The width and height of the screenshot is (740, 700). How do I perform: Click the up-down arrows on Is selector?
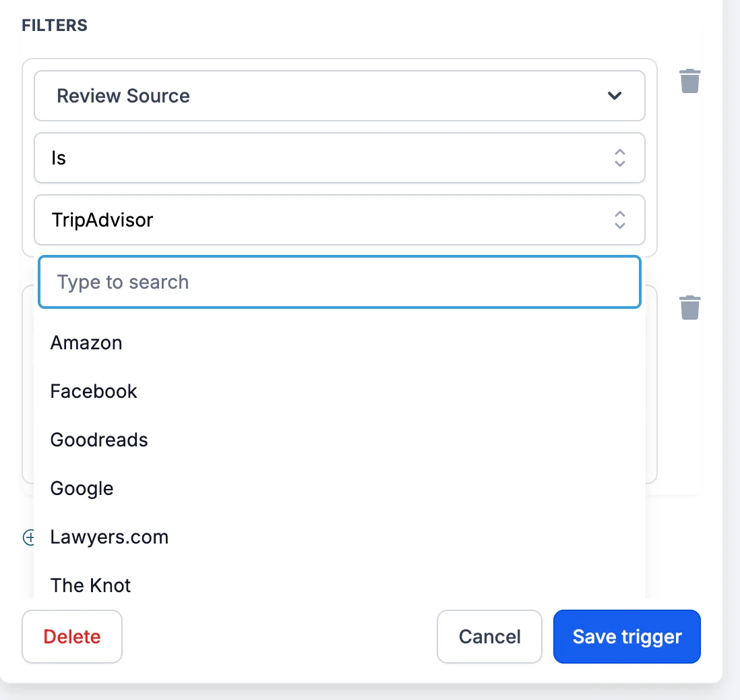pyautogui.click(x=619, y=158)
